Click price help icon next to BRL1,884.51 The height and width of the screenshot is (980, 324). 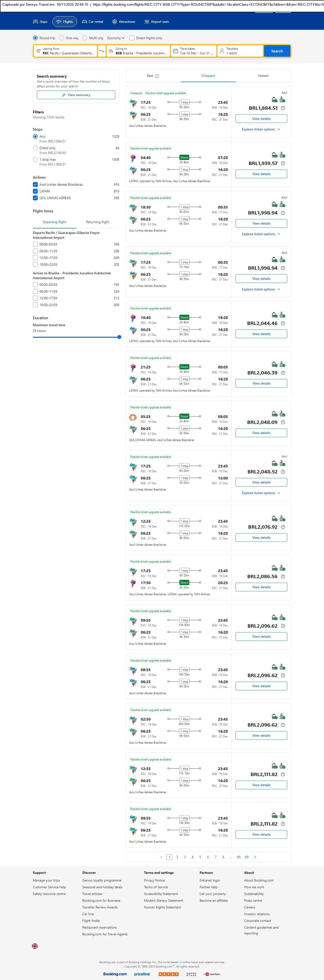282,108
